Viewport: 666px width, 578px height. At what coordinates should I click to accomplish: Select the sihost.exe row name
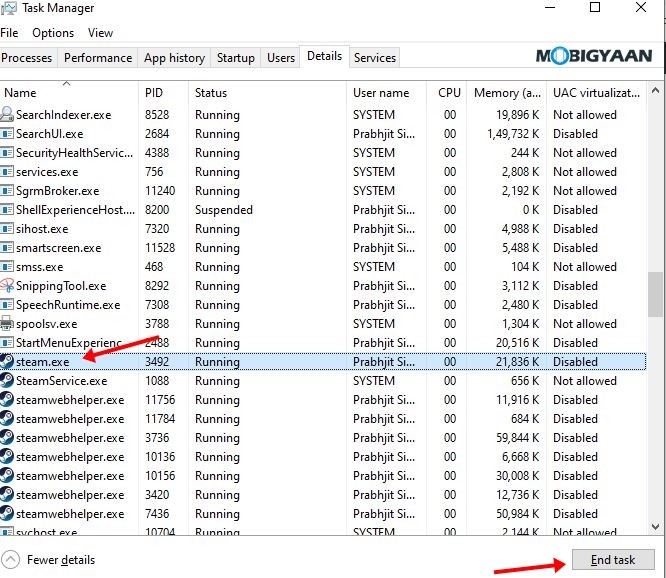(x=42, y=229)
